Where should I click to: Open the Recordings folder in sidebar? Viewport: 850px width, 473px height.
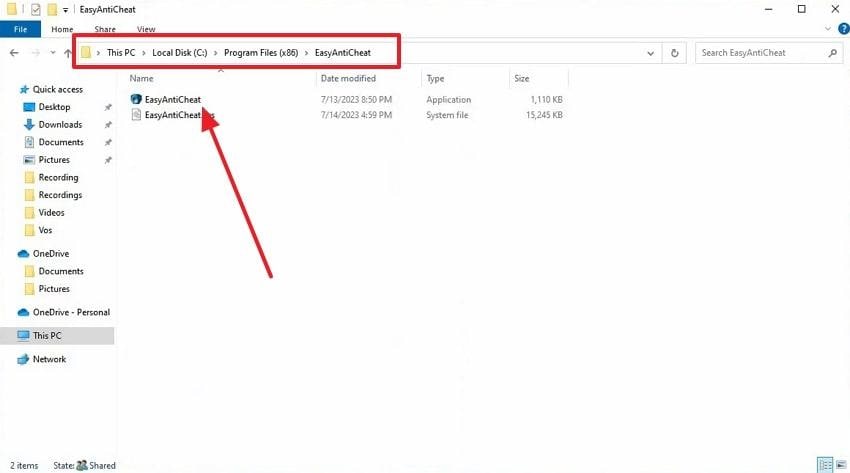point(60,195)
